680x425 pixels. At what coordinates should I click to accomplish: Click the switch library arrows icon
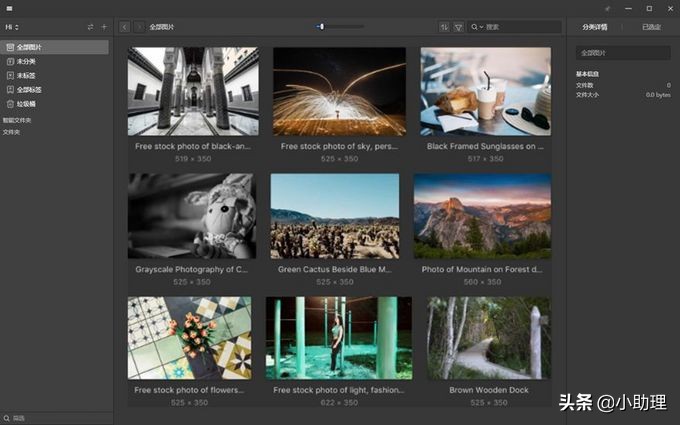click(x=90, y=27)
